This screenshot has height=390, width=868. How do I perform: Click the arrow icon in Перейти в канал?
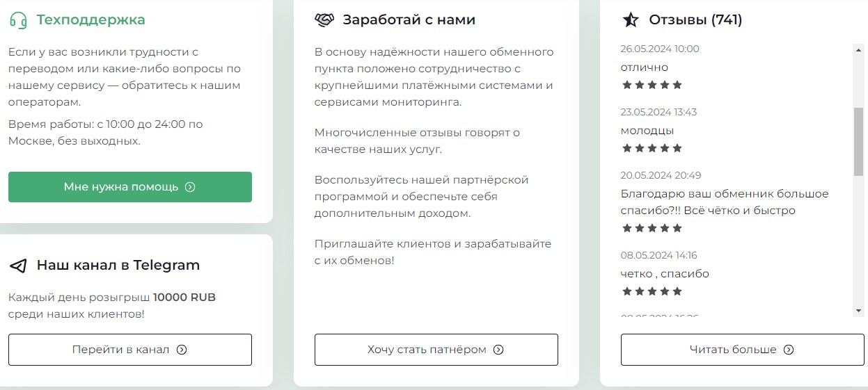click(x=182, y=350)
